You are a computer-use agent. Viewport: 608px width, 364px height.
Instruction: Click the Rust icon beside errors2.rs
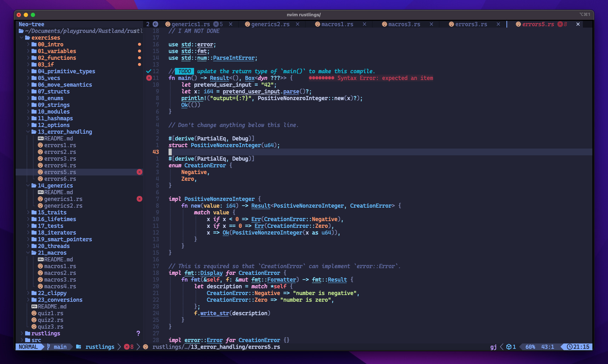coord(40,152)
